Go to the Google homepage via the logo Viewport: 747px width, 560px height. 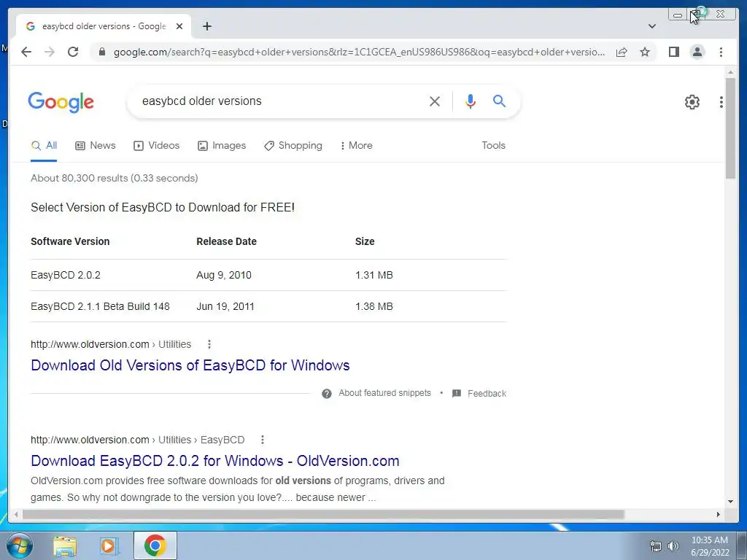(x=61, y=102)
